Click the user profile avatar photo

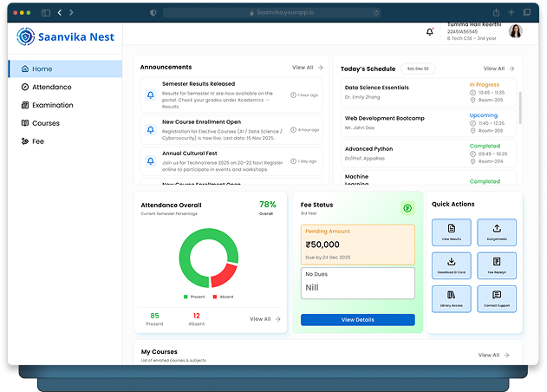pos(515,31)
